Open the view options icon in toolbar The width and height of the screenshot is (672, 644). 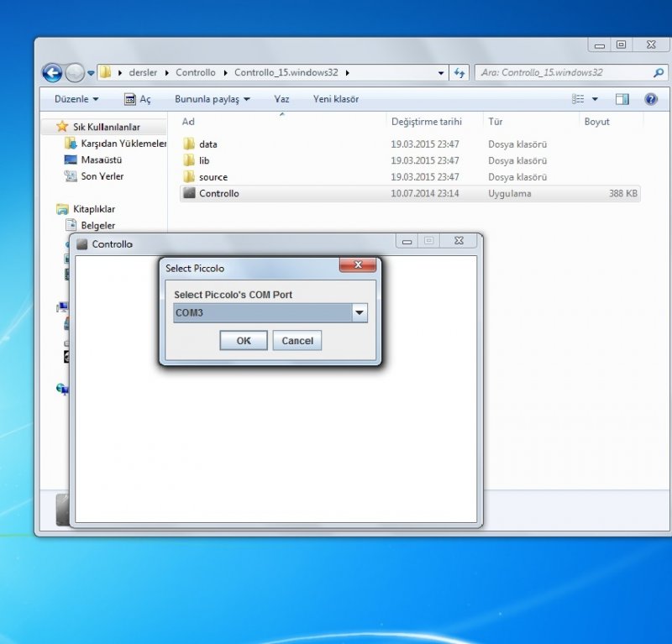pyautogui.click(x=579, y=99)
